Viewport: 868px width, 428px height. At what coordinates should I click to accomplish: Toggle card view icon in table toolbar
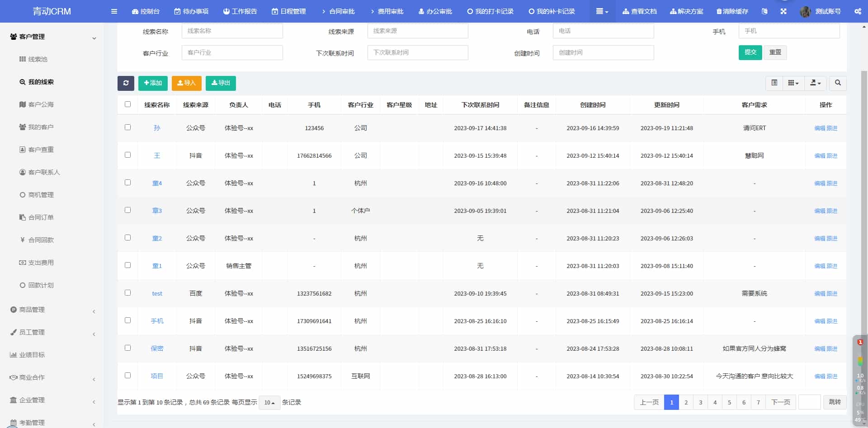coord(774,83)
